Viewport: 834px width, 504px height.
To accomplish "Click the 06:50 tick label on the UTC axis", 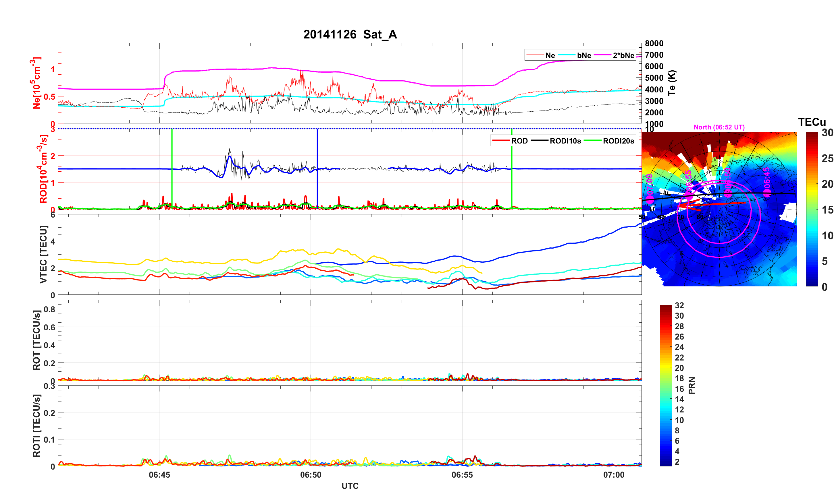I will [311, 474].
